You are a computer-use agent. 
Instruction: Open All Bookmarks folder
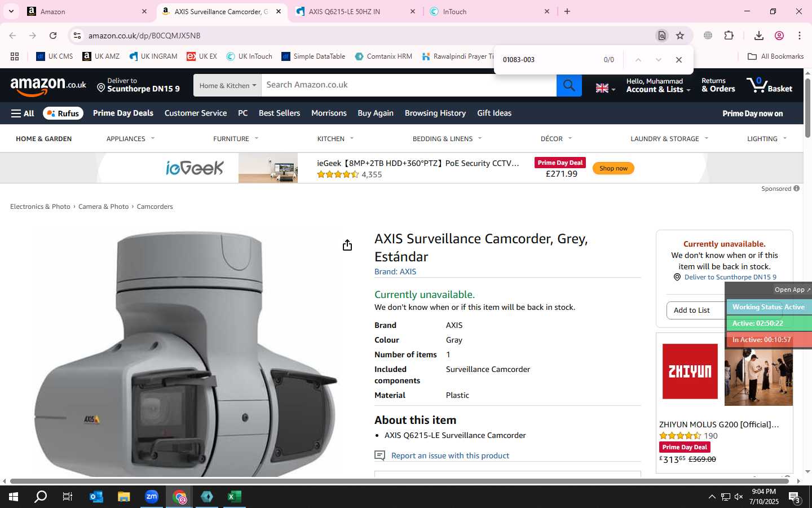point(775,56)
